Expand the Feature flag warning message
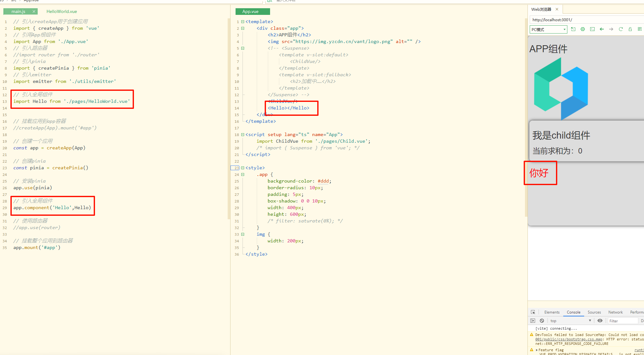 tap(537, 350)
